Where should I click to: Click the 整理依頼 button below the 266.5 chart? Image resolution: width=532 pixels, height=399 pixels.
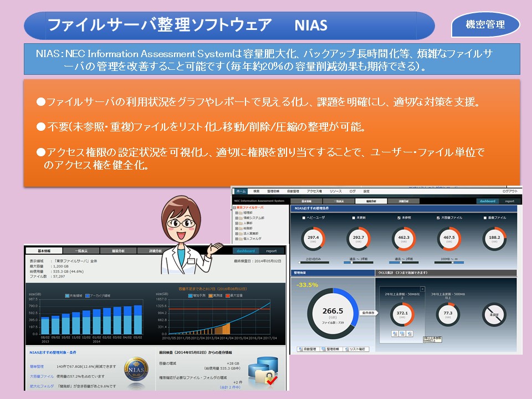tap(330, 349)
